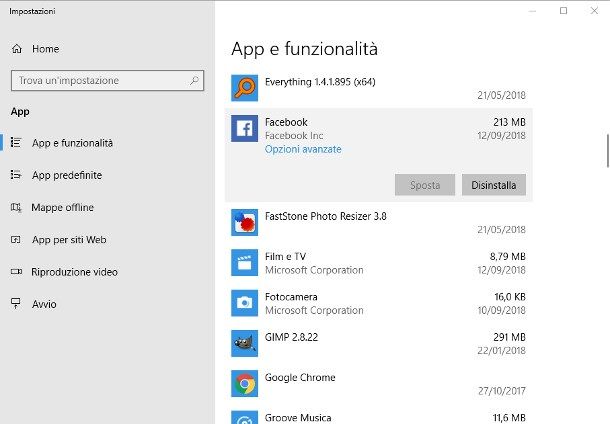610x424 pixels.
Task: Click the Google Chrome icon
Action: pos(244,384)
